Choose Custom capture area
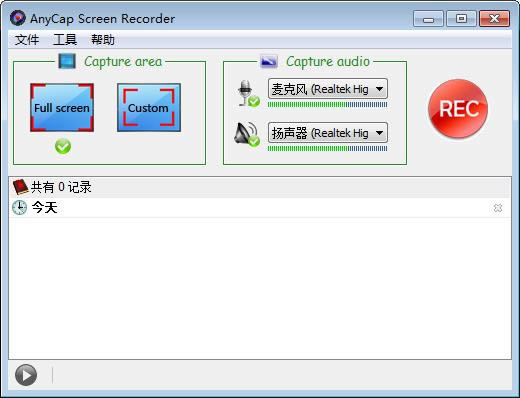 point(149,107)
